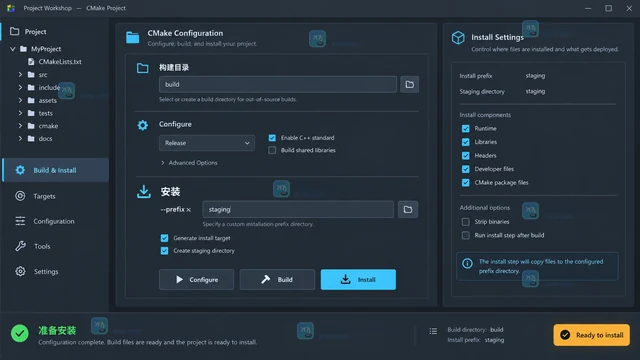Click the list icon beside Build directory
640x360 pixels.
click(x=433, y=331)
